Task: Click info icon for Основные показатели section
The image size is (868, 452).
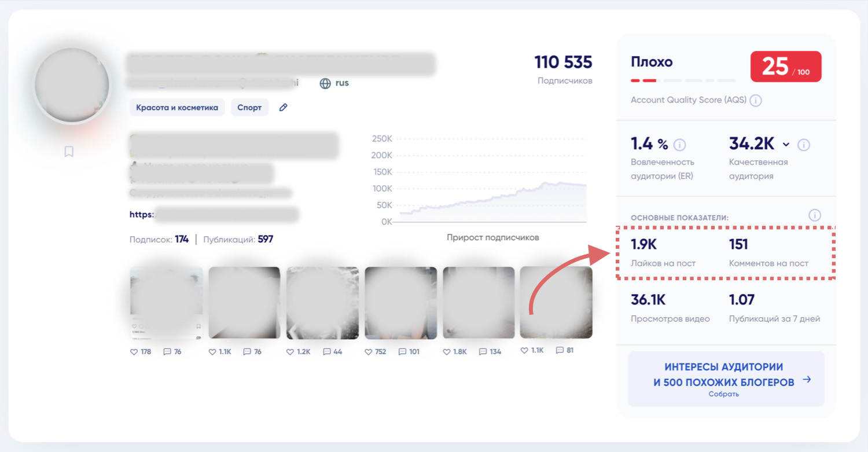Action: coord(815,215)
